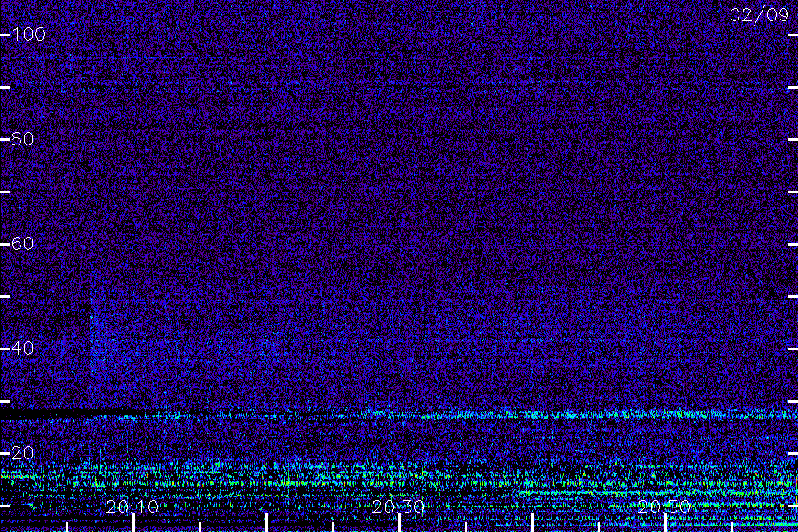Click the 20:10 time axis label
The height and width of the screenshot is (532, 798).
coord(132,506)
